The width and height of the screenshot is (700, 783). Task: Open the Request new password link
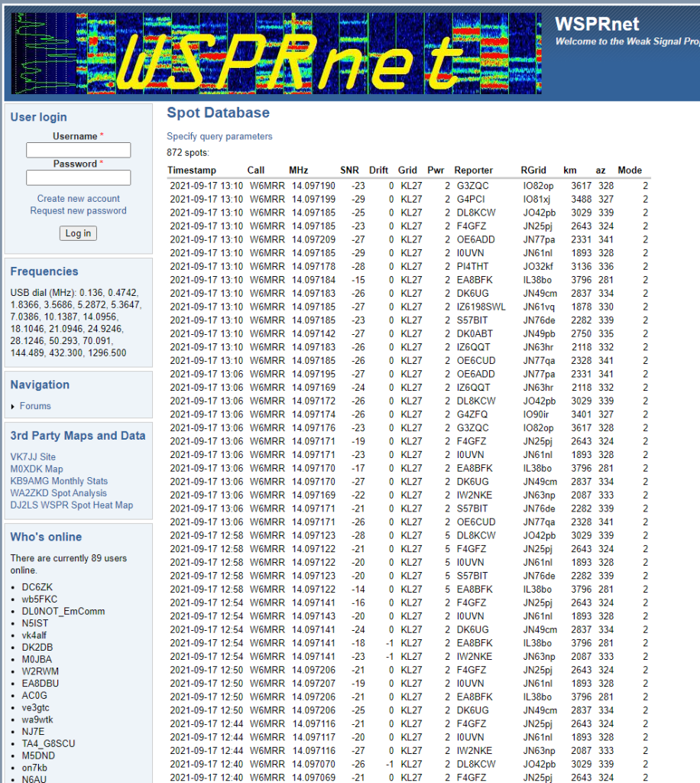coord(79,211)
